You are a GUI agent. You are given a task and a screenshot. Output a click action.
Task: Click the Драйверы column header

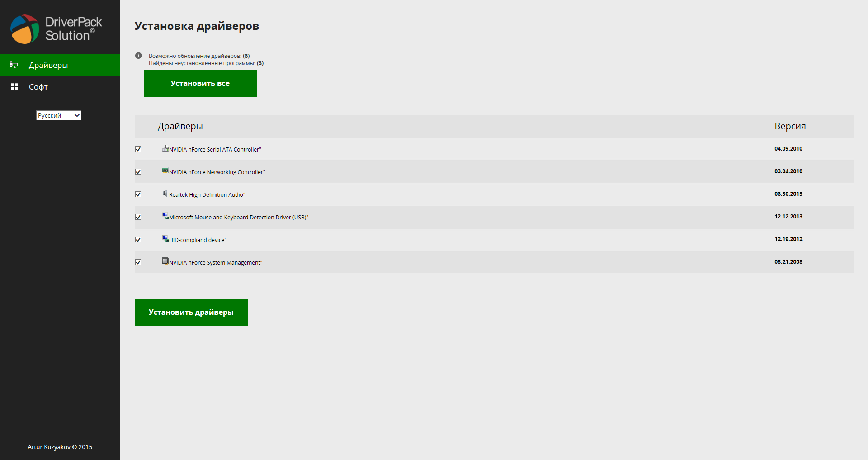180,126
